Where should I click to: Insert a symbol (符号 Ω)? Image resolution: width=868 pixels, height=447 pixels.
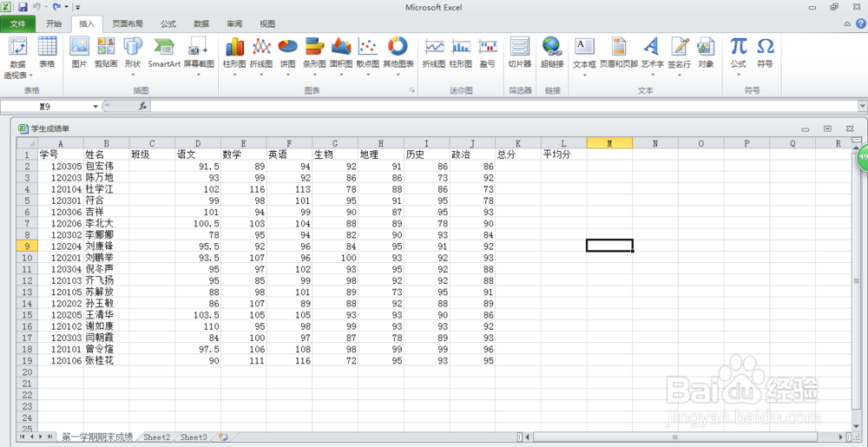pos(765,53)
